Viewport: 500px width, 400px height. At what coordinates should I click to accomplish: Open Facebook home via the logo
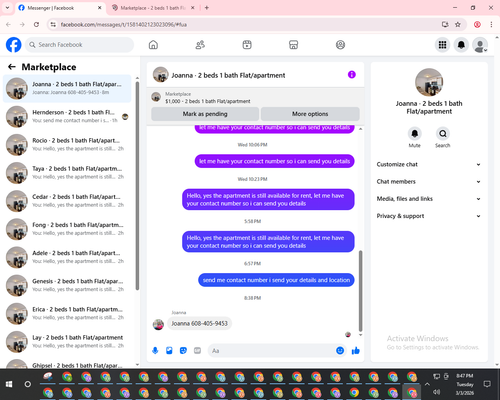tap(14, 45)
